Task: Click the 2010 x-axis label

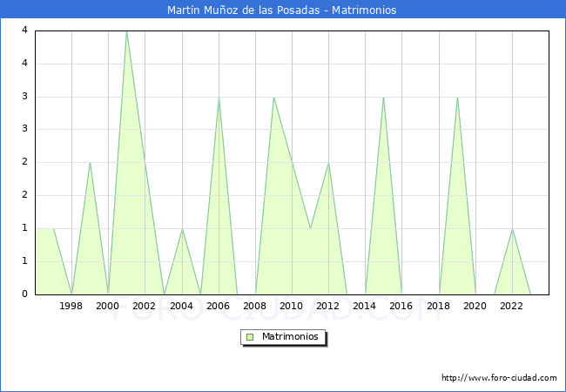Action: pos(292,306)
